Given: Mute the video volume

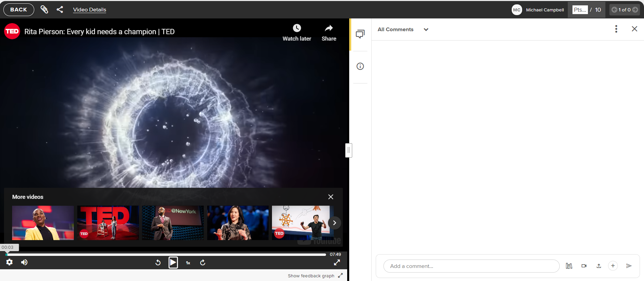Looking at the screenshot, I should [x=24, y=262].
